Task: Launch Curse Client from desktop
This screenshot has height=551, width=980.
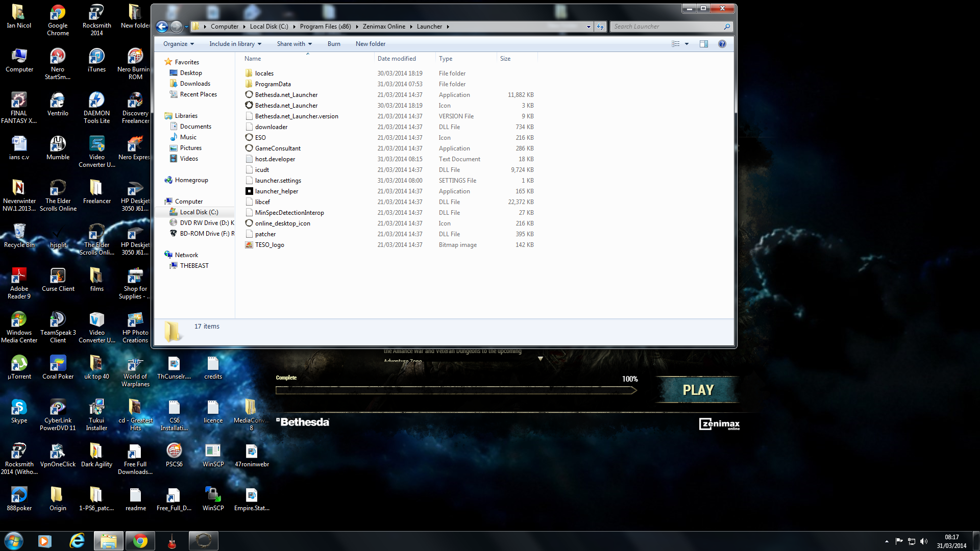Action: pyautogui.click(x=58, y=280)
